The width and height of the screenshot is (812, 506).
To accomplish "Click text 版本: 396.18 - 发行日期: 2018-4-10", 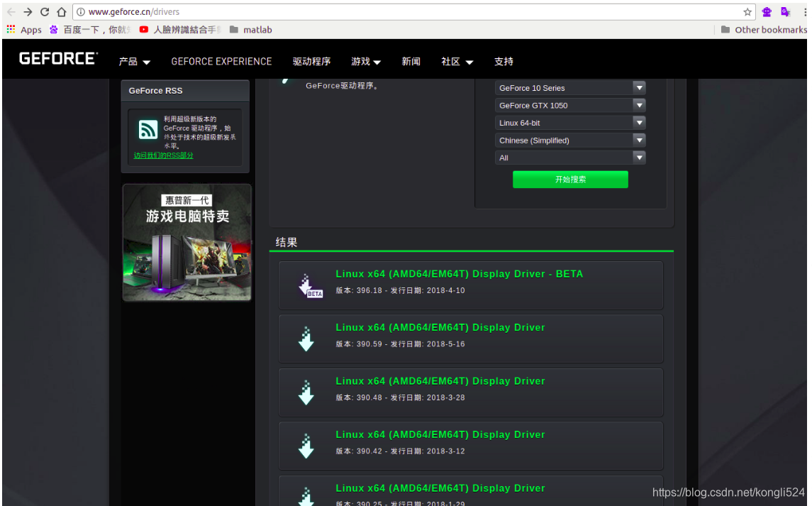I will point(400,291).
